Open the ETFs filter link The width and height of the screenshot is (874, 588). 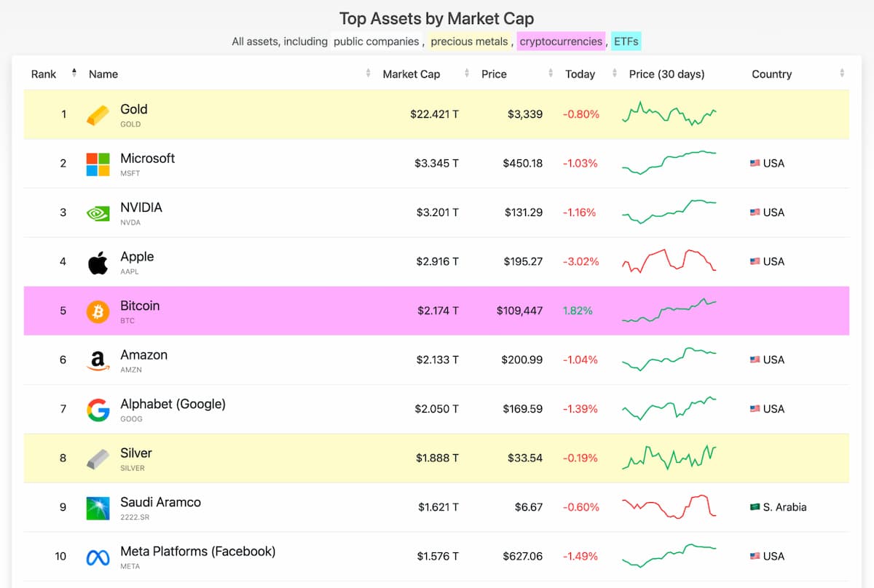click(626, 41)
